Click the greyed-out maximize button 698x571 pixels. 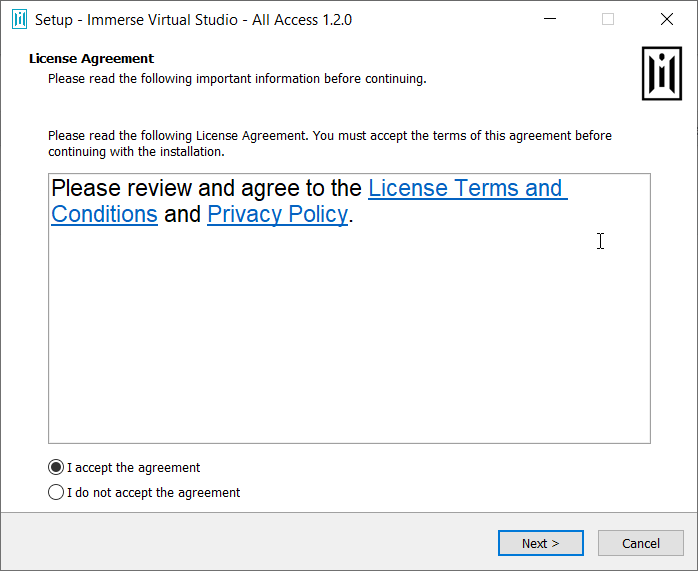[608, 19]
